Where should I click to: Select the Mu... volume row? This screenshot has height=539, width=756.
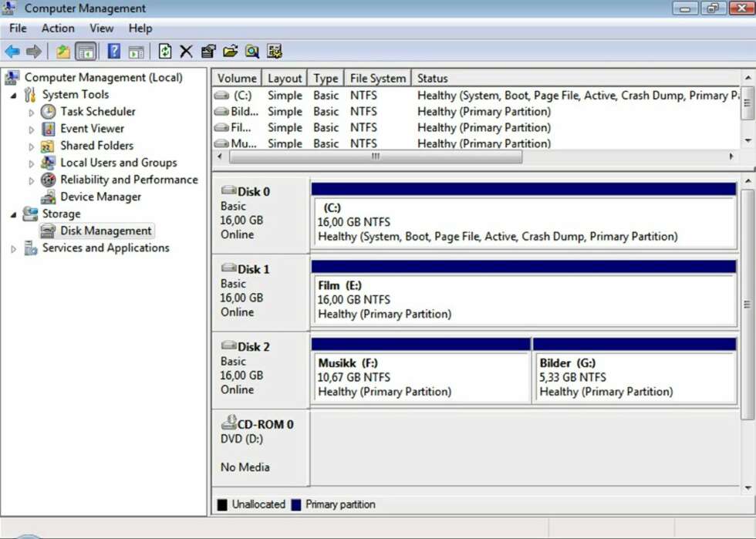[477, 143]
